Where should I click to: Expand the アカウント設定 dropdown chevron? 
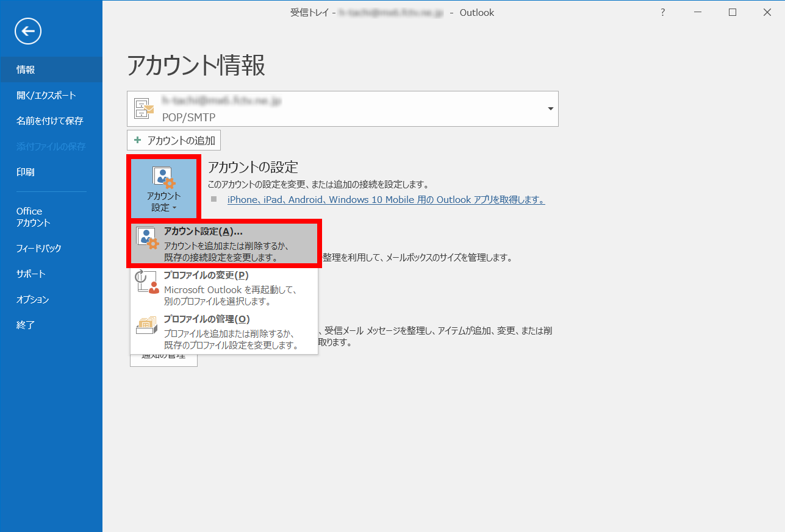(x=175, y=207)
